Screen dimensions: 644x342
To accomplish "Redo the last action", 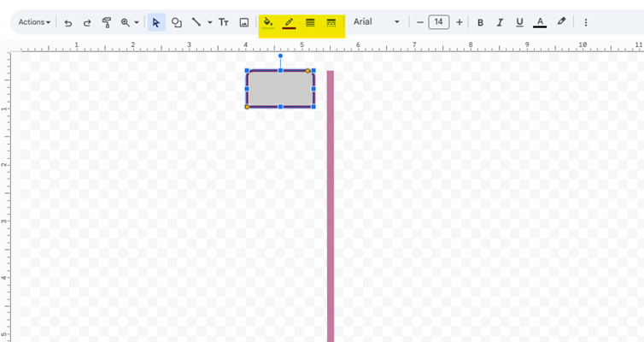I will tap(87, 22).
